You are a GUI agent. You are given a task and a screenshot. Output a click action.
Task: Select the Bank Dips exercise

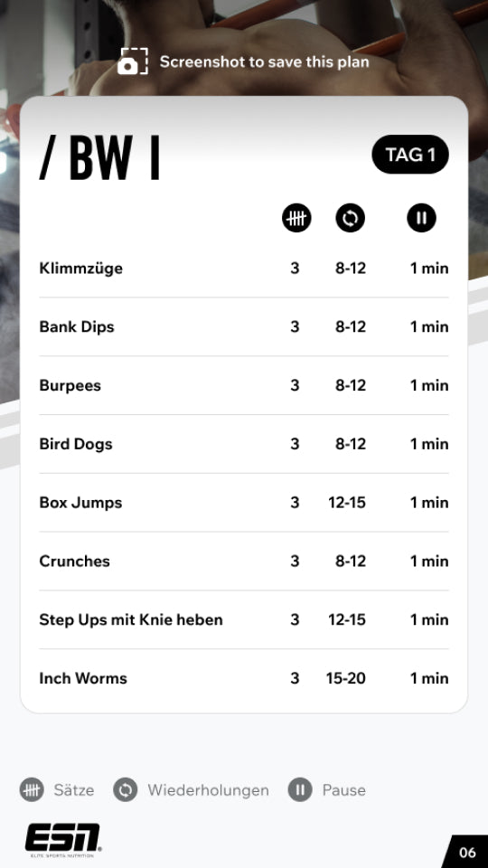coord(244,326)
